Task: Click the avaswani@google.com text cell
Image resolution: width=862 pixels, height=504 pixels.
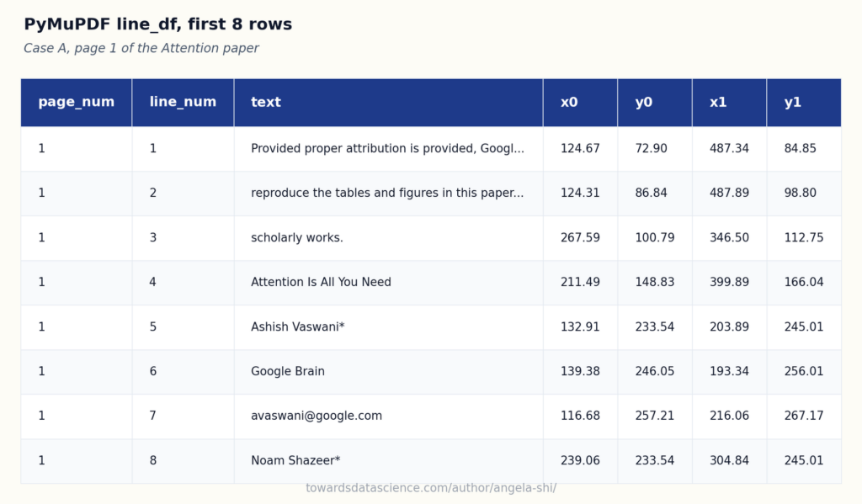Action: coord(389,416)
